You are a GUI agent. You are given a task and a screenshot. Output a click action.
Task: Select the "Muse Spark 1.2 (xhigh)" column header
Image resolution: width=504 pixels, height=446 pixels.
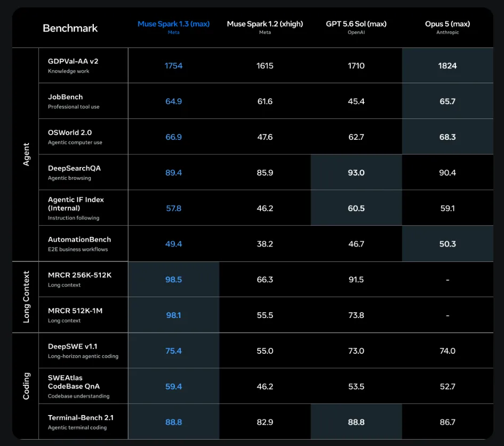[265, 24]
